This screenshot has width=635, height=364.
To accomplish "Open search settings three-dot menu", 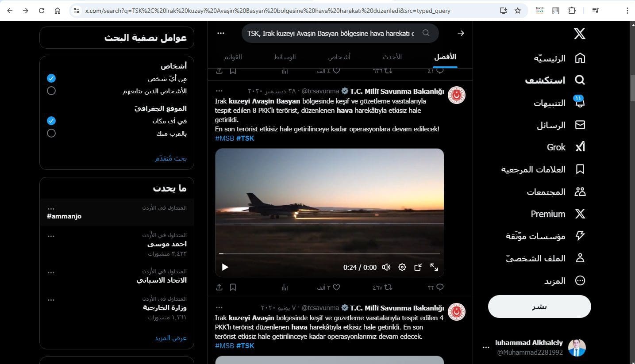I will pyautogui.click(x=221, y=33).
